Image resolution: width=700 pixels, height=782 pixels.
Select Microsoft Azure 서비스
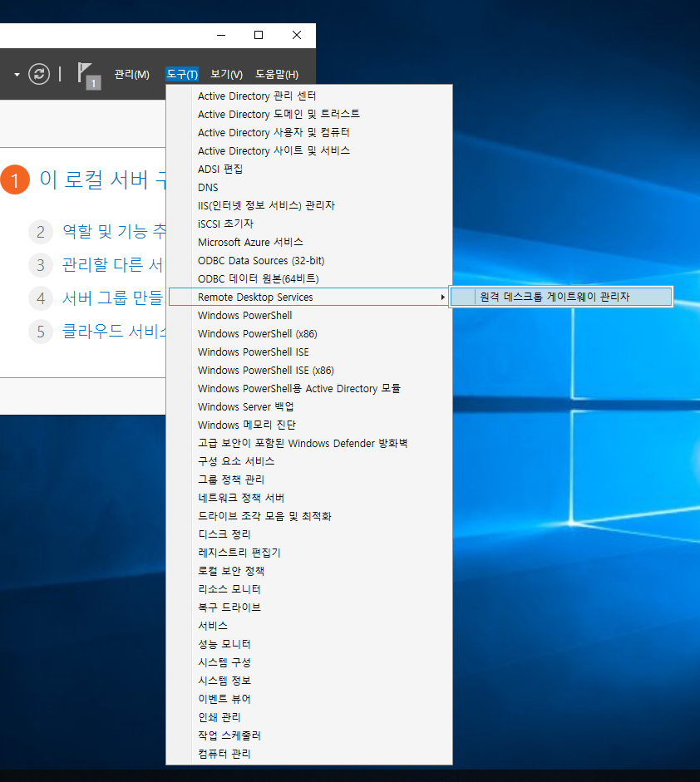pyautogui.click(x=310, y=243)
